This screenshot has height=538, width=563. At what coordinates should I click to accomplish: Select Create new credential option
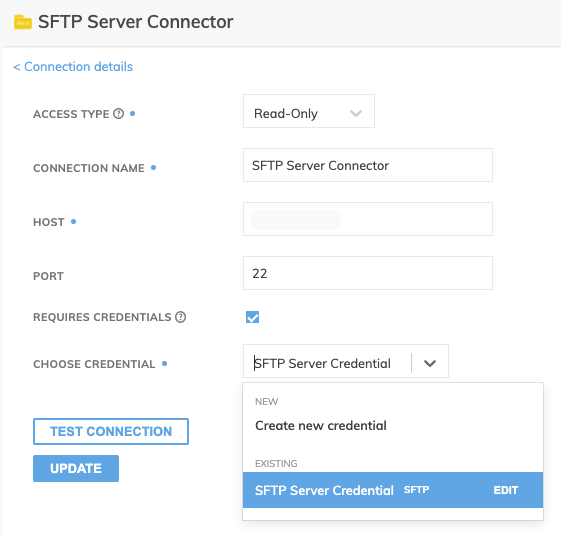(321, 426)
